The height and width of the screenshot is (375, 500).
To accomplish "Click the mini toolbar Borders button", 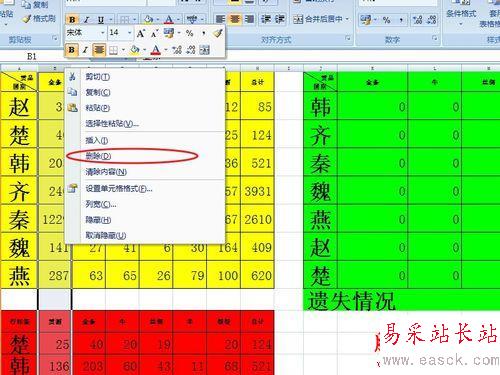I will 114,50.
